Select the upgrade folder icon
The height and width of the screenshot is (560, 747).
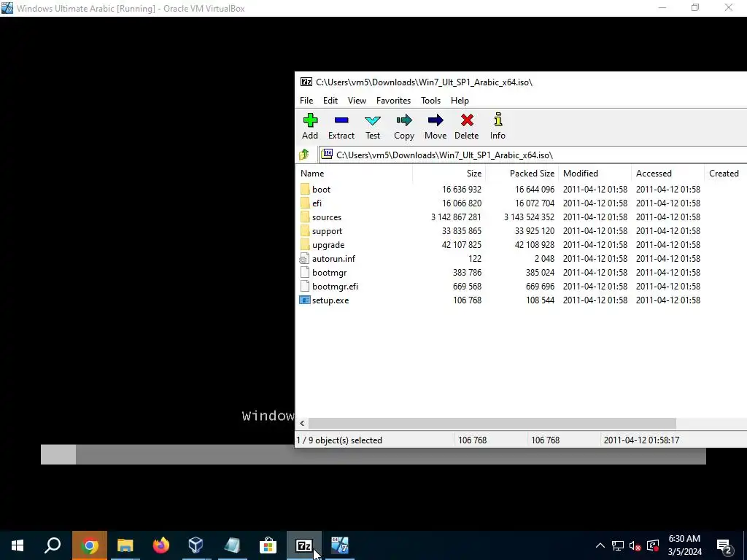[x=305, y=245]
